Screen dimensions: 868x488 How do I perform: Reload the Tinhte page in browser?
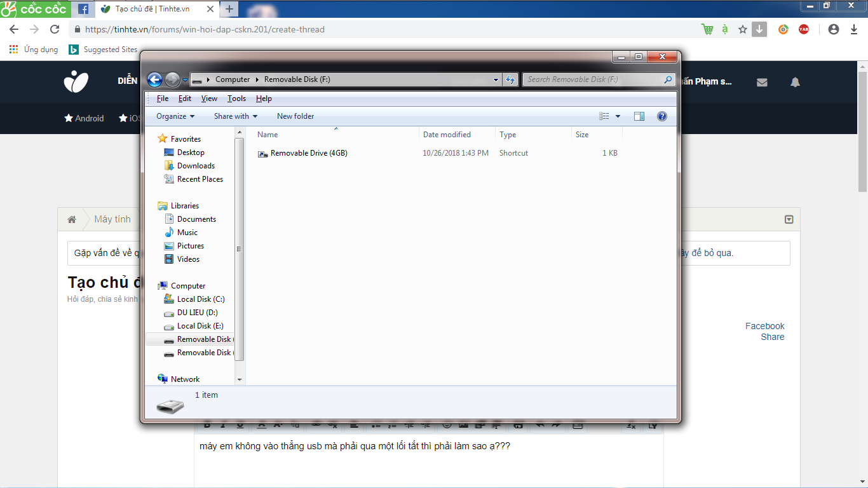pos(55,29)
